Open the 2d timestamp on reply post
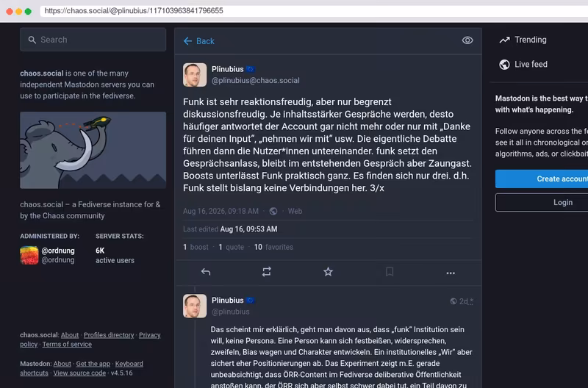Viewport: 588px width, 388px height. (x=465, y=301)
